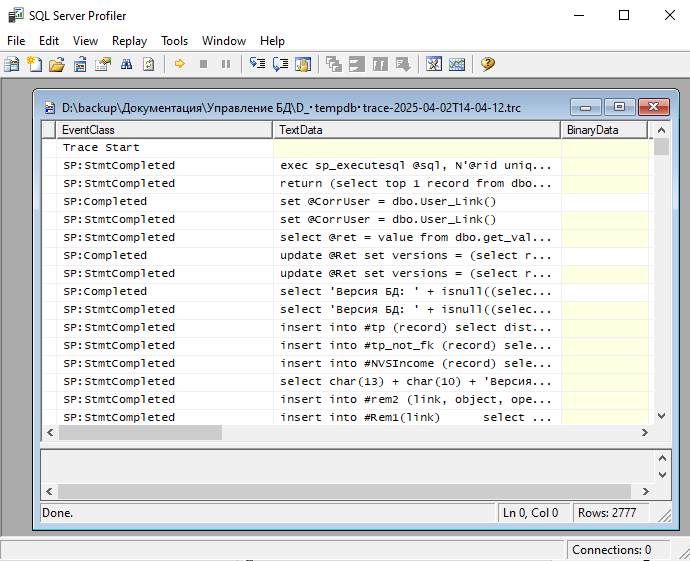Open the File menu
This screenshot has height=561, width=690.
click(x=16, y=41)
